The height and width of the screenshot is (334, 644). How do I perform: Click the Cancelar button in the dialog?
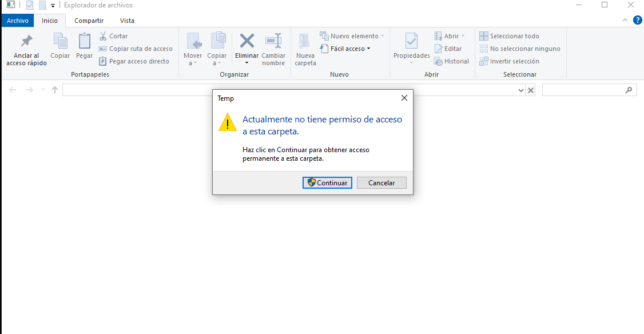pyautogui.click(x=381, y=183)
